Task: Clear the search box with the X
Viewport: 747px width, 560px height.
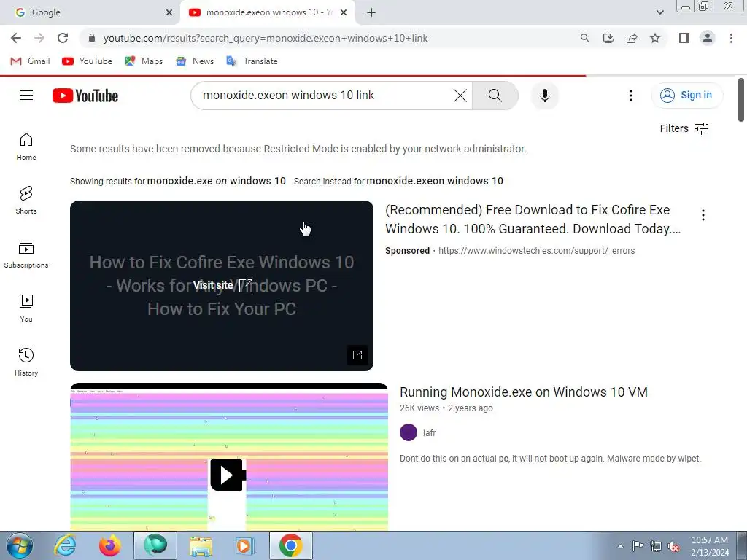Action: (460, 96)
